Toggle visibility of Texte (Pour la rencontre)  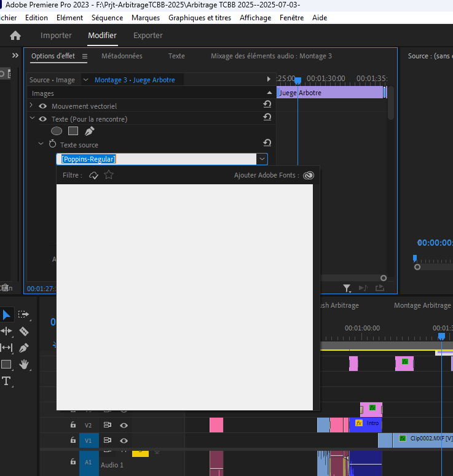[x=43, y=119]
